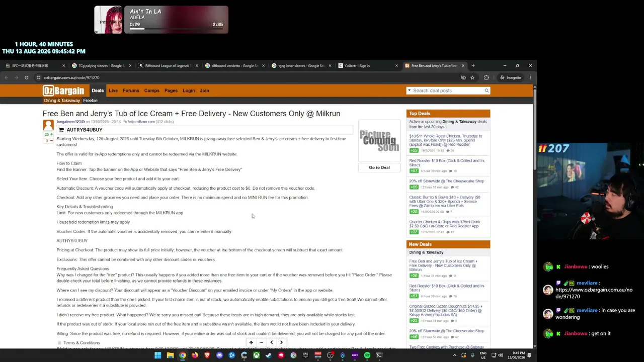Click the OzBargain logo

point(63,90)
